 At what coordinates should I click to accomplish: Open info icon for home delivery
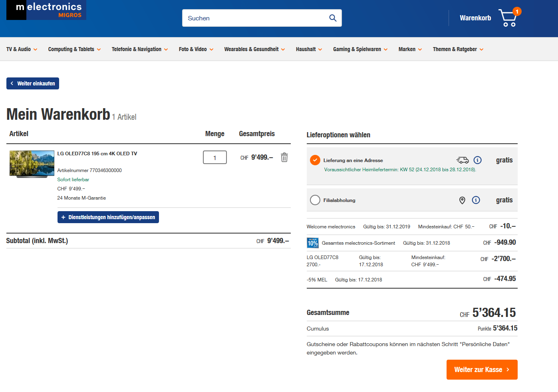pyautogui.click(x=477, y=160)
